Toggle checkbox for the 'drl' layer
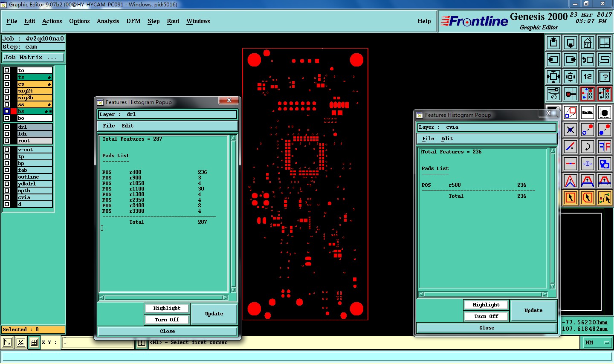This screenshot has height=364, width=614. [x=7, y=127]
